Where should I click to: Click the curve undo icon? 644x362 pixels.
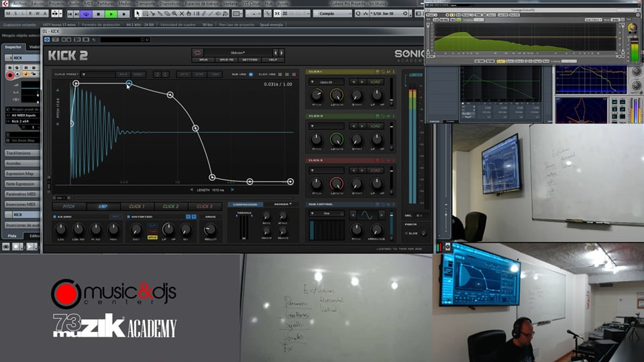[157, 74]
